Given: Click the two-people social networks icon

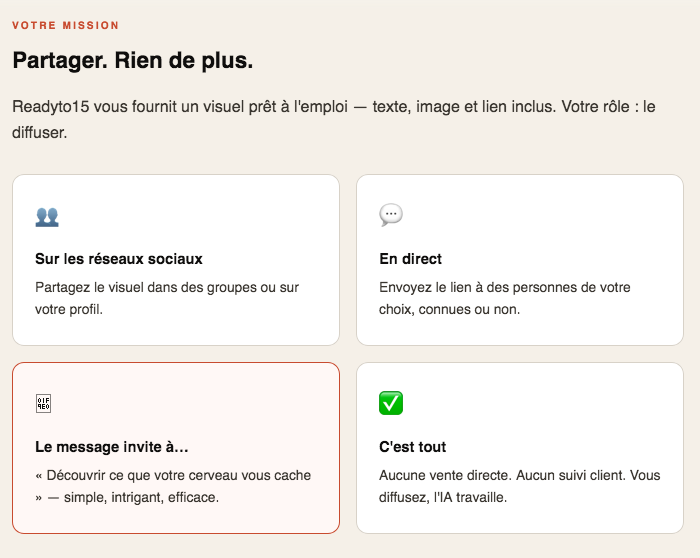Looking at the screenshot, I should [47, 215].
